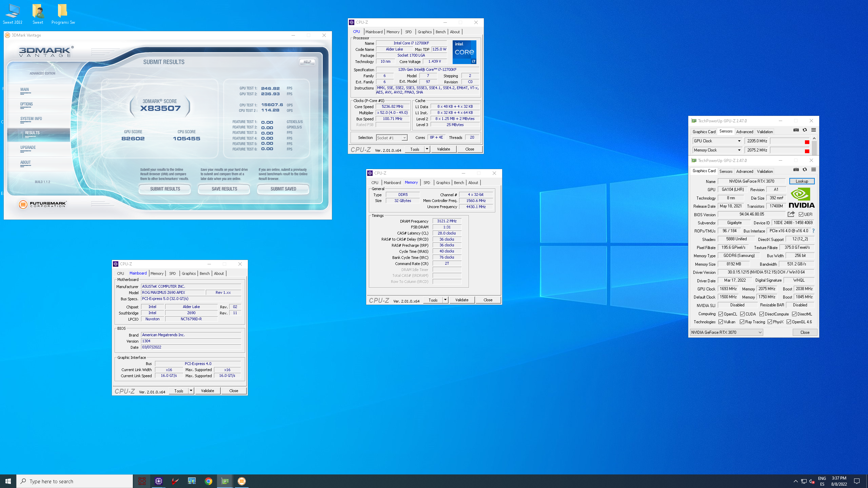Click the GPU-Z taskbar icon
The width and height of the screenshot is (868, 488).
pos(225,481)
